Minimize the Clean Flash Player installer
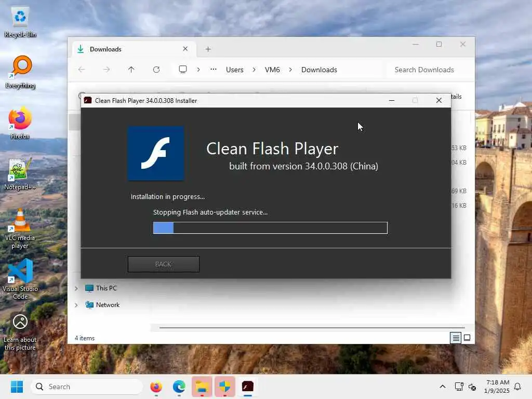532x399 pixels. [x=392, y=100]
